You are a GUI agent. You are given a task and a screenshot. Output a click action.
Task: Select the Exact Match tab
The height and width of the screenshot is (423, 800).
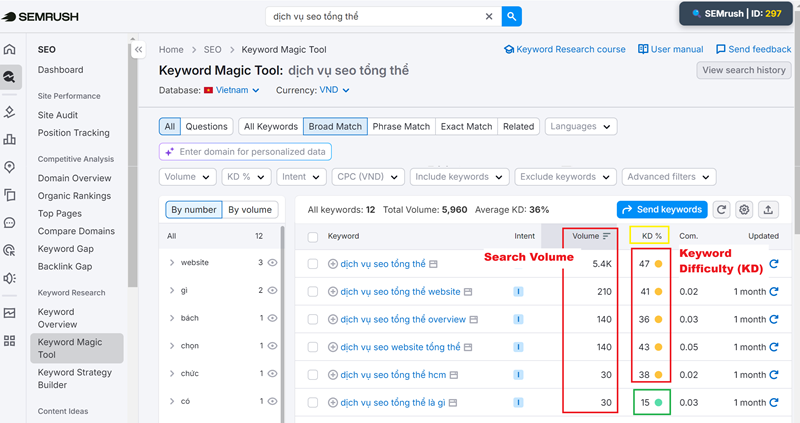[x=466, y=126]
